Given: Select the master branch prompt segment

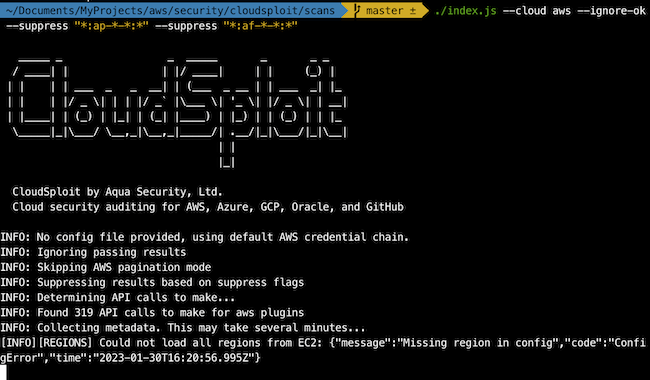Looking at the screenshot, I should pyautogui.click(x=385, y=10).
